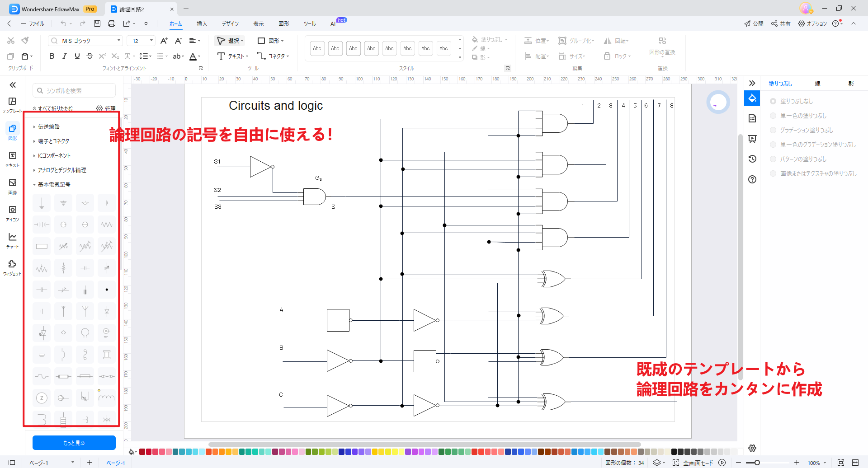
Task: Open the チャート sidebar panel
Action: point(12,240)
